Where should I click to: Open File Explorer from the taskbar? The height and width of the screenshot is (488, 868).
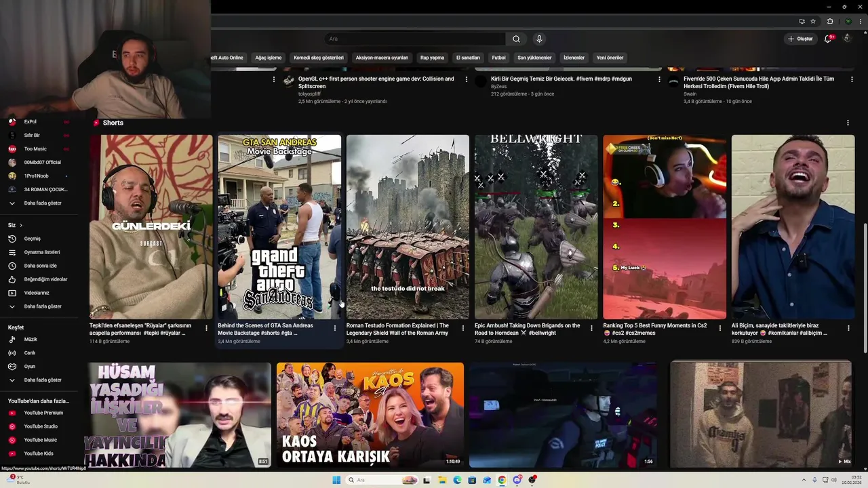pos(442,480)
